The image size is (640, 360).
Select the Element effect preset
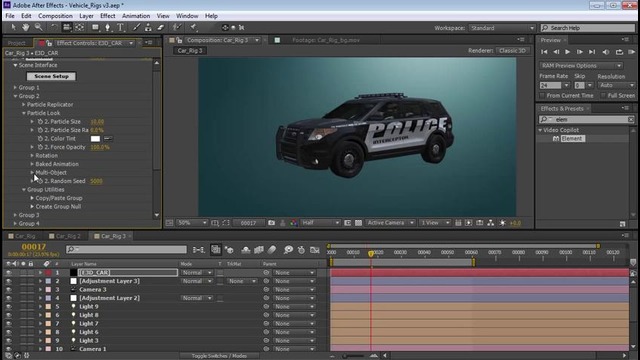coord(572,139)
